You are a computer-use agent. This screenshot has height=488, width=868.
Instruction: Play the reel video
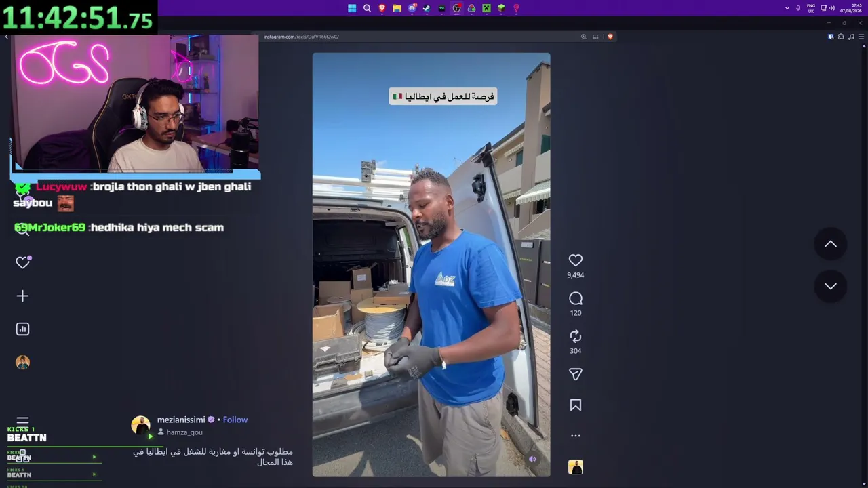point(431,264)
